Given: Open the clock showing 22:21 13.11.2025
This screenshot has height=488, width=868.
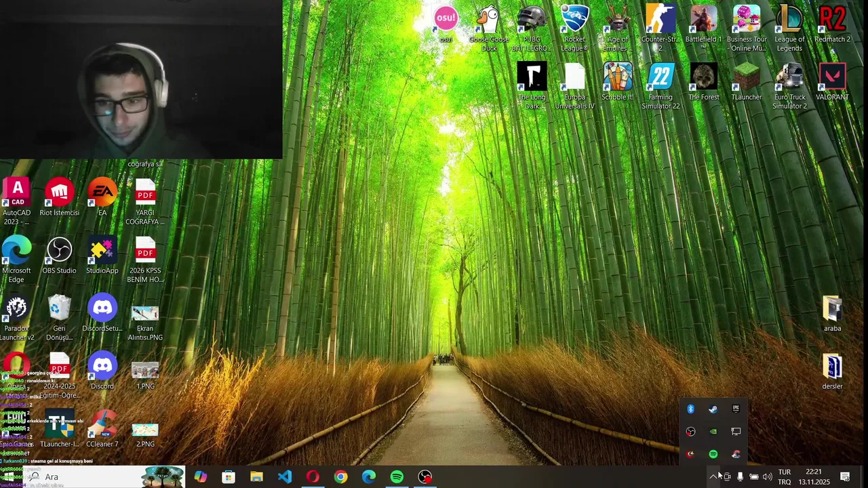Looking at the screenshot, I should [x=814, y=477].
